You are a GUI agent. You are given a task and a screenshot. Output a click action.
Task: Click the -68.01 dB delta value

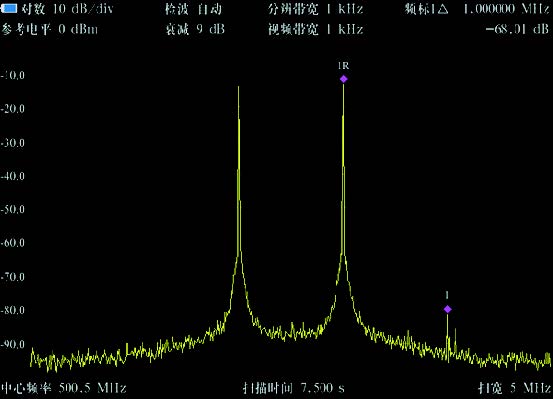pyautogui.click(x=517, y=29)
